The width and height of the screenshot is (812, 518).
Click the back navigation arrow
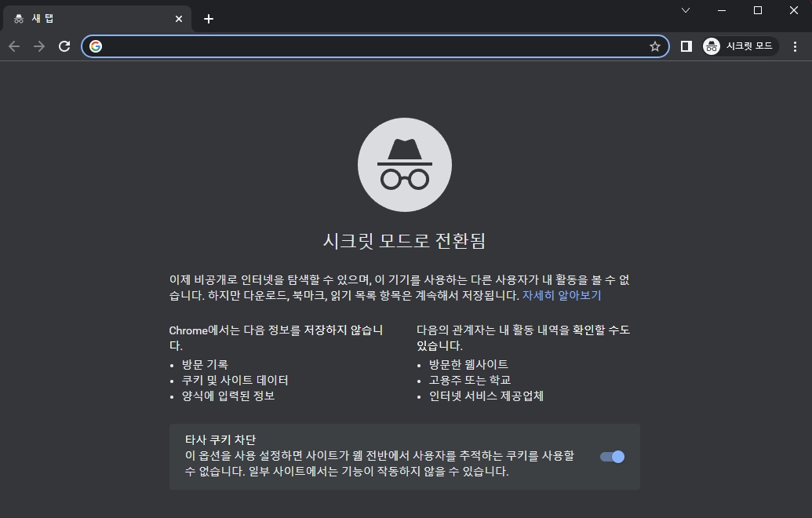(x=14, y=46)
